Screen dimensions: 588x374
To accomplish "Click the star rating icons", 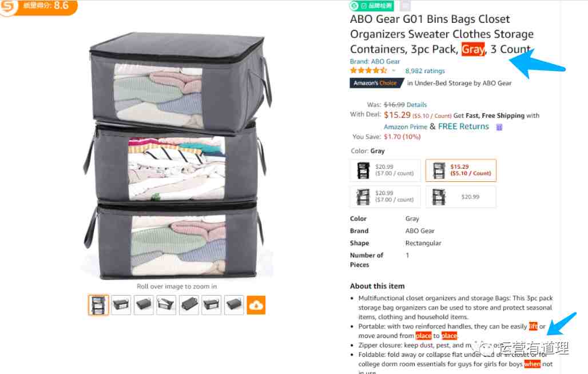I will pos(368,70).
